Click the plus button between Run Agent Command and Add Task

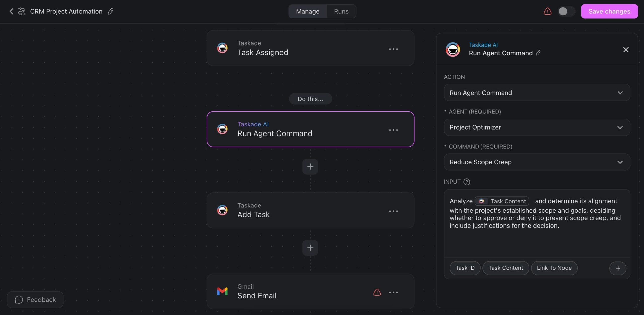pyautogui.click(x=310, y=167)
